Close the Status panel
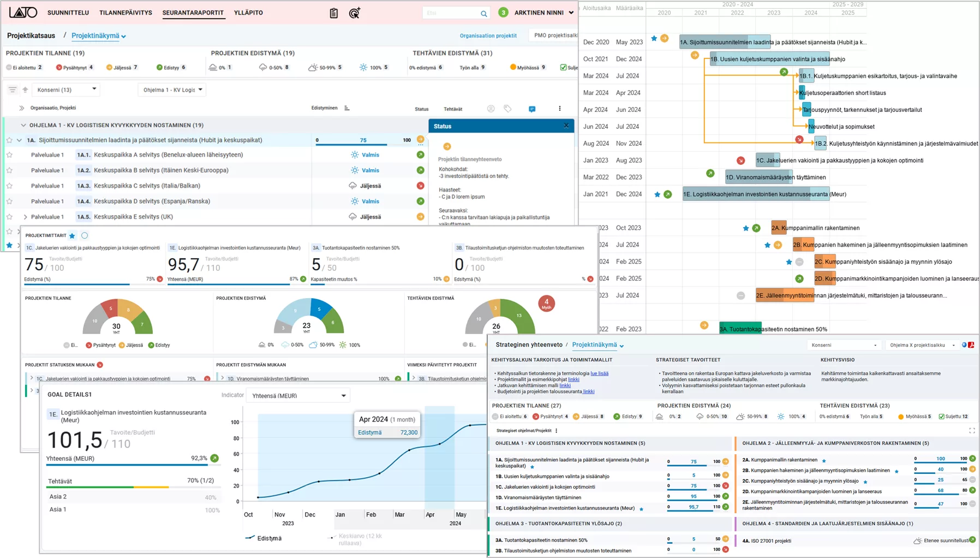 coord(566,126)
